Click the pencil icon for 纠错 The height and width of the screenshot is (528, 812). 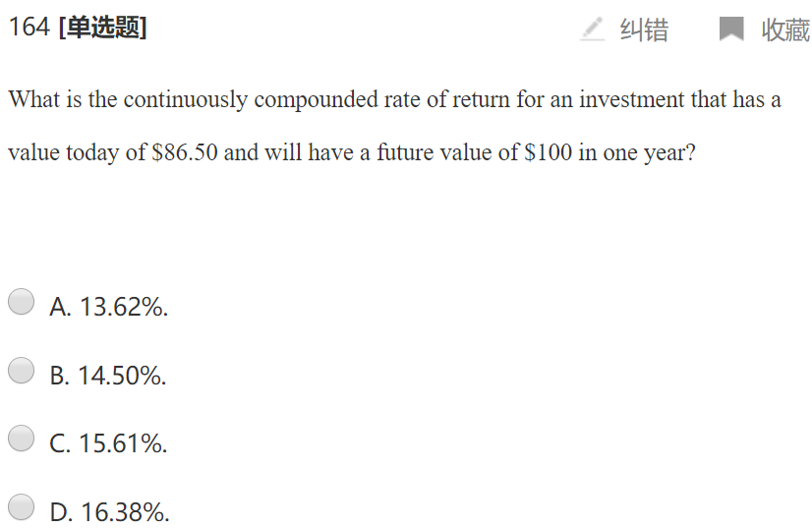point(592,29)
